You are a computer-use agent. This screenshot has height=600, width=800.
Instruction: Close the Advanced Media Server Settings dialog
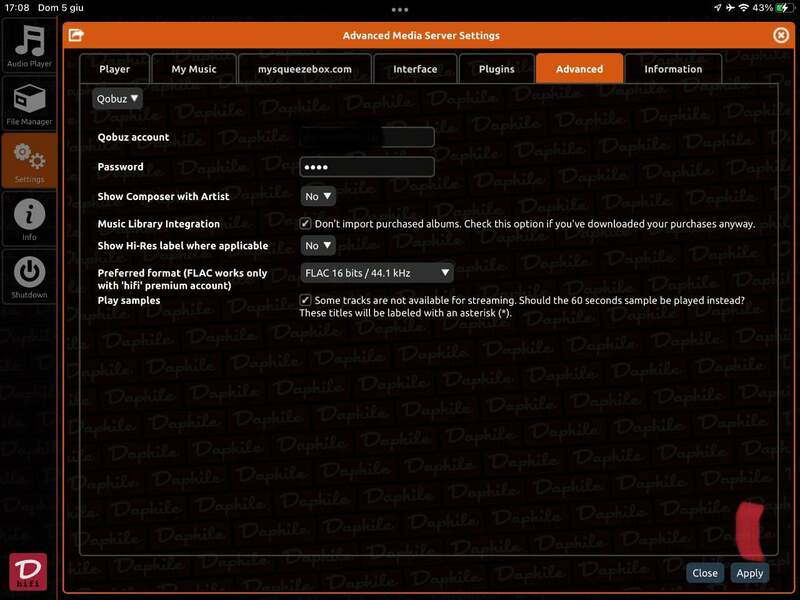[x=781, y=35]
